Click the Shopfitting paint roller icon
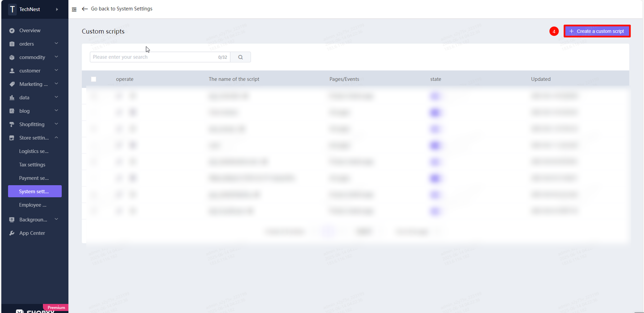Viewport: 644px width, 313px height. click(x=12, y=124)
